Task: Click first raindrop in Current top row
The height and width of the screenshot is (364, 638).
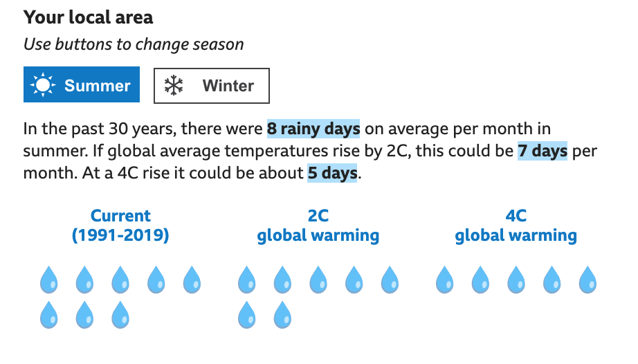Action: coord(48,280)
